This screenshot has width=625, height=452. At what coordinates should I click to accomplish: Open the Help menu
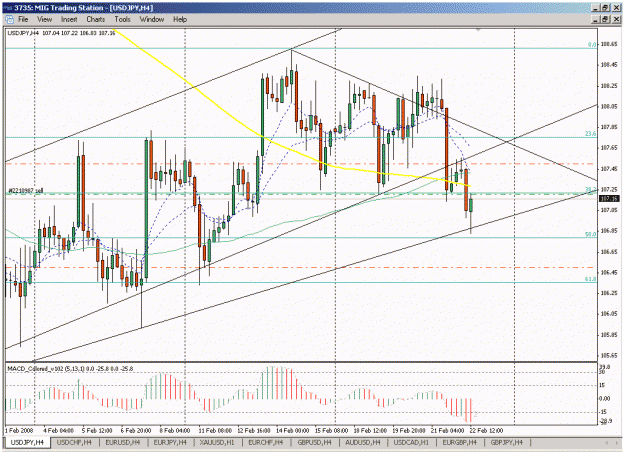click(180, 19)
